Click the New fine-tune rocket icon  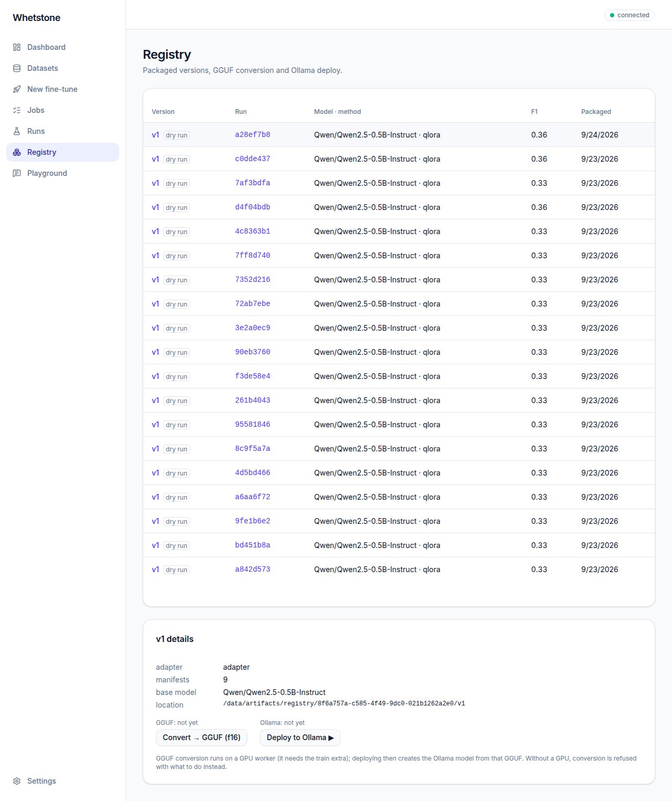coord(17,89)
